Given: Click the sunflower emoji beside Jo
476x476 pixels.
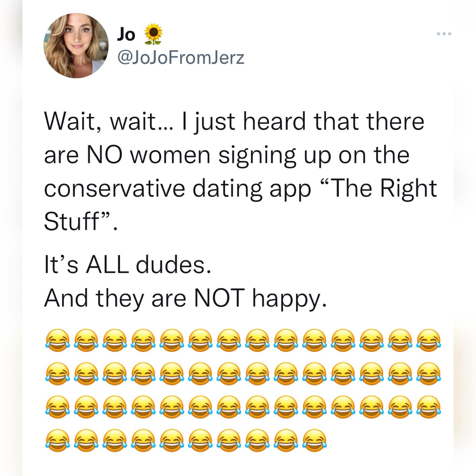Looking at the screenshot, I should tap(153, 34).
